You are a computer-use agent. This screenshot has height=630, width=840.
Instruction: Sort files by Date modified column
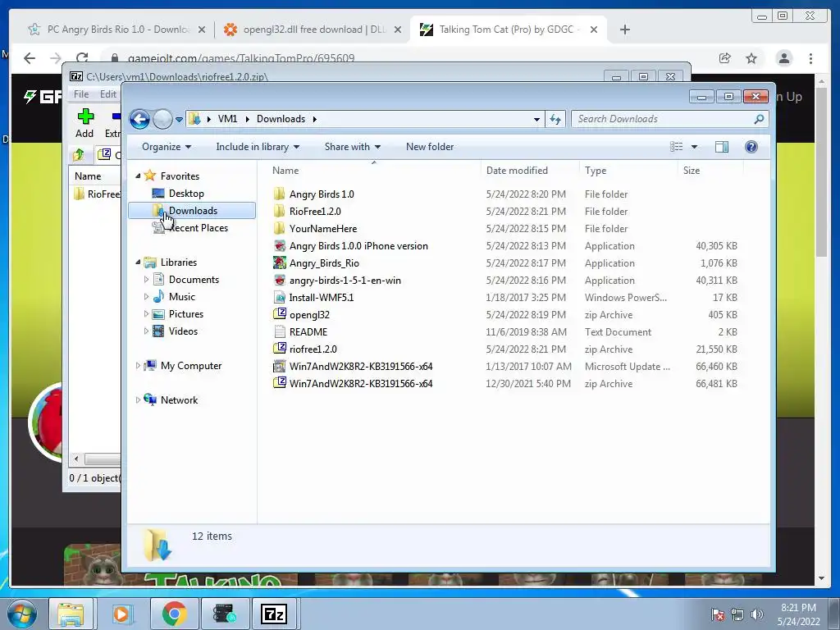coord(517,171)
